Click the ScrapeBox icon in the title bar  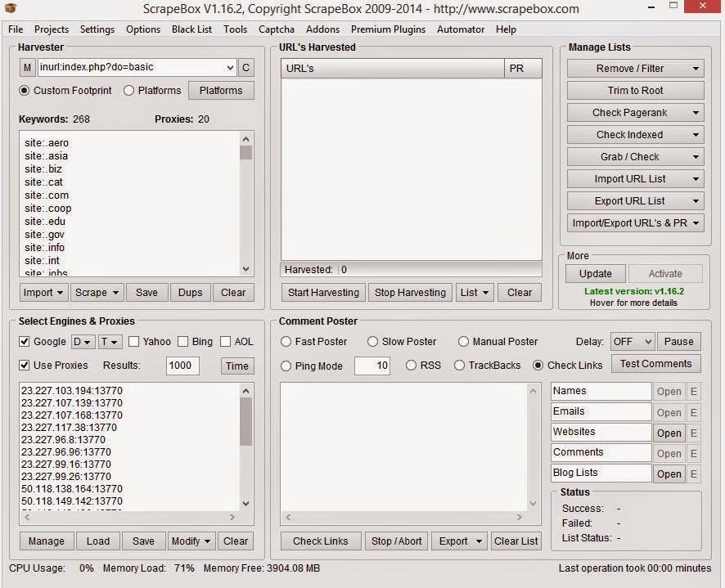click(9, 9)
